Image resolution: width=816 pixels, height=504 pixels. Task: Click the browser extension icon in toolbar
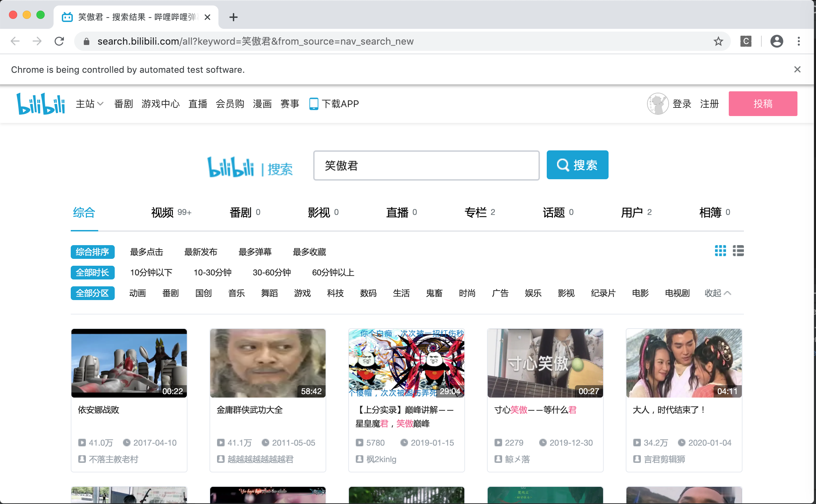[746, 42]
